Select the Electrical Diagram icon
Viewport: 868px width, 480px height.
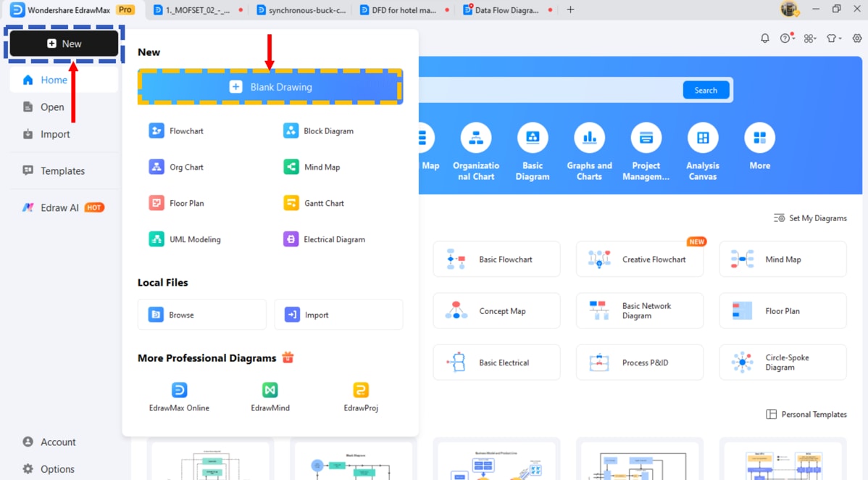coord(291,239)
